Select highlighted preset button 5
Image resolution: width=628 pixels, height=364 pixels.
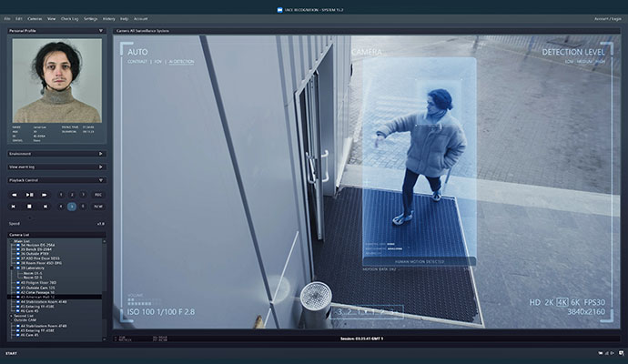pyautogui.click(x=72, y=207)
